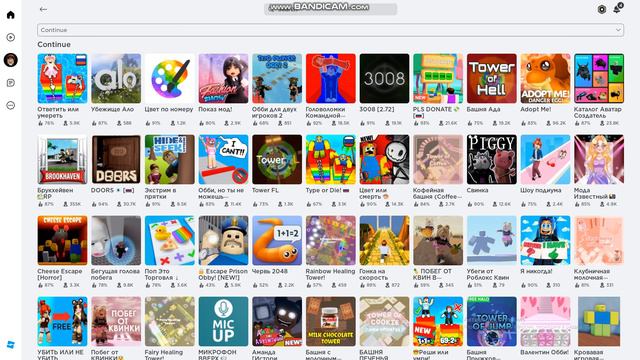Open chat messages icon in sidebar
This screenshot has height=360, width=640.
[11, 83]
